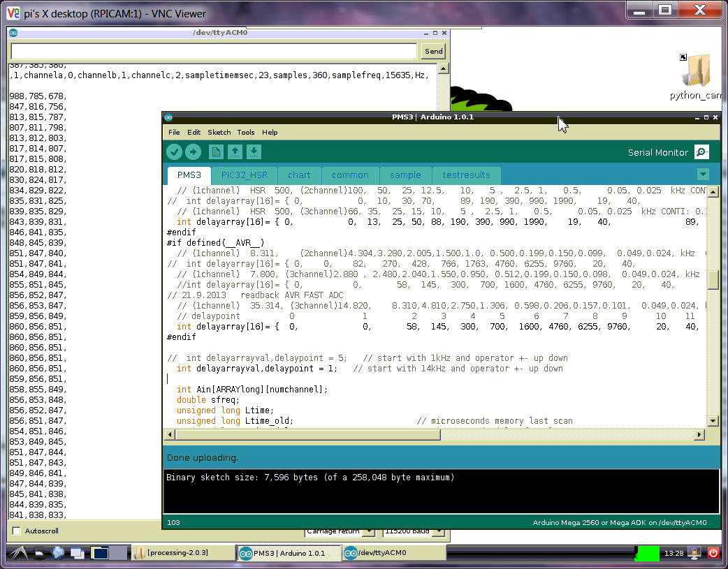
Task: Click the serial monitor text input field
Action: pos(214,51)
